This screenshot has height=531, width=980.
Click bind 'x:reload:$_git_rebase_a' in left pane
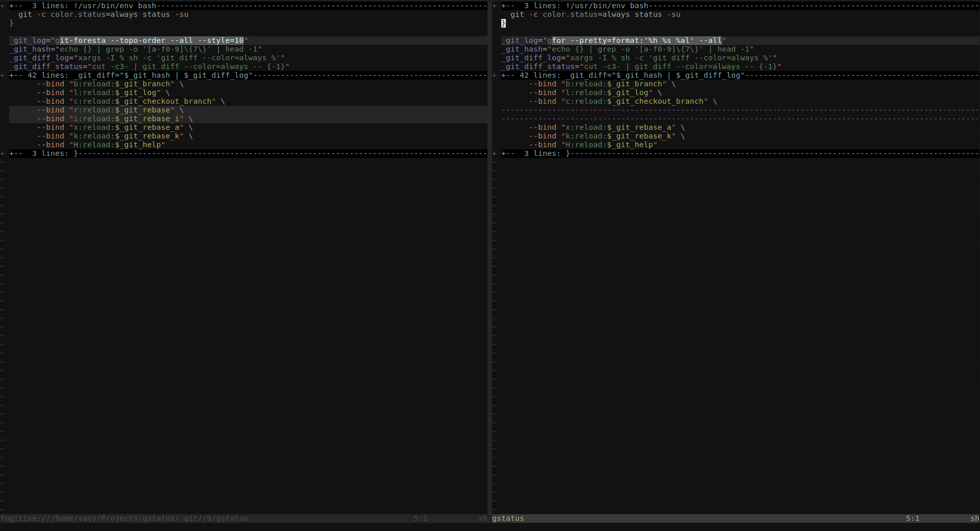pos(115,127)
